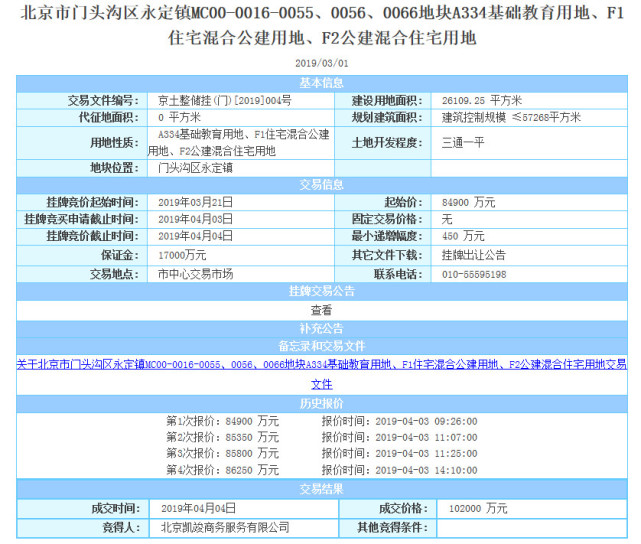The image size is (641, 544).
Task: Select the 基本信息 section header
Action: point(322,83)
